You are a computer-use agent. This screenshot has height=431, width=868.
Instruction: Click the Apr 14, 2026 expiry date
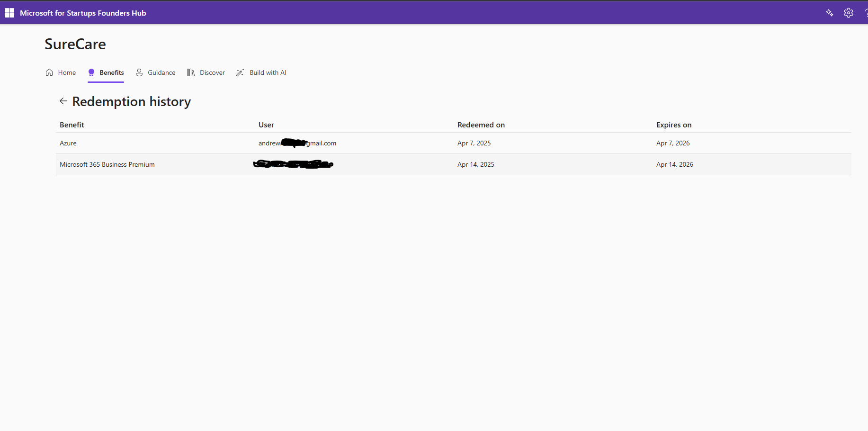pyautogui.click(x=675, y=164)
